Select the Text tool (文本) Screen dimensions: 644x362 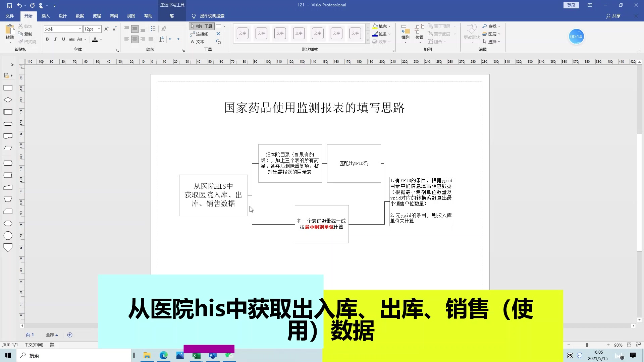click(x=198, y=42)
